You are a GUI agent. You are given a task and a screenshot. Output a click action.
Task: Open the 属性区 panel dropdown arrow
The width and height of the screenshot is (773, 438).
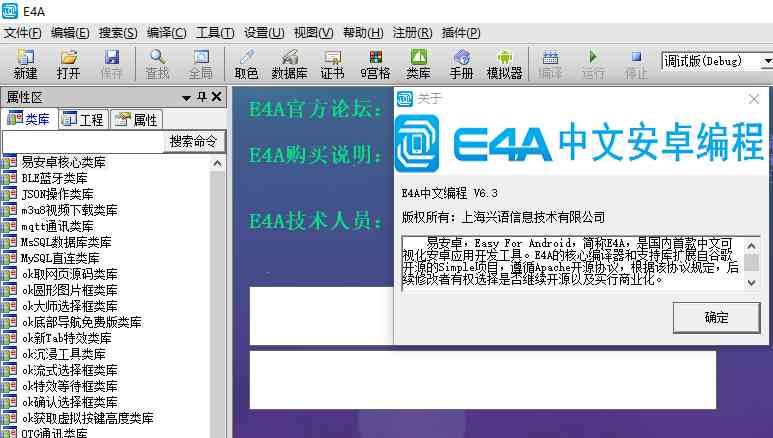click(x=186, y=98)
